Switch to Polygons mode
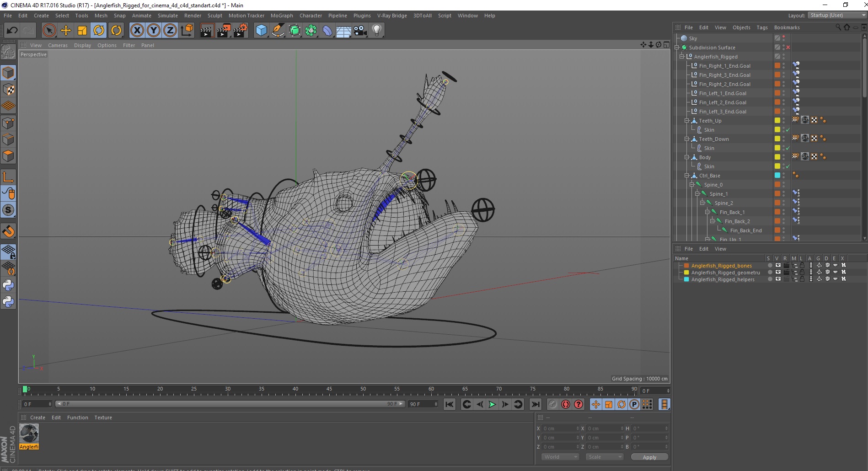 (8, 156)
